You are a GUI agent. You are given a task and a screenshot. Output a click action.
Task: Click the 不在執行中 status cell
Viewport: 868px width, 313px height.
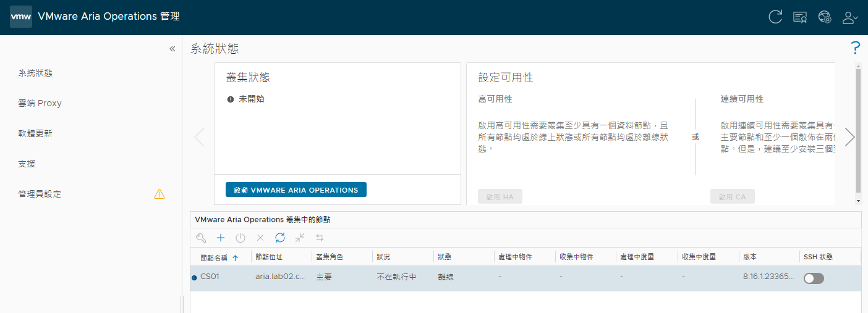pyautogui.click(x=396, y=277)
